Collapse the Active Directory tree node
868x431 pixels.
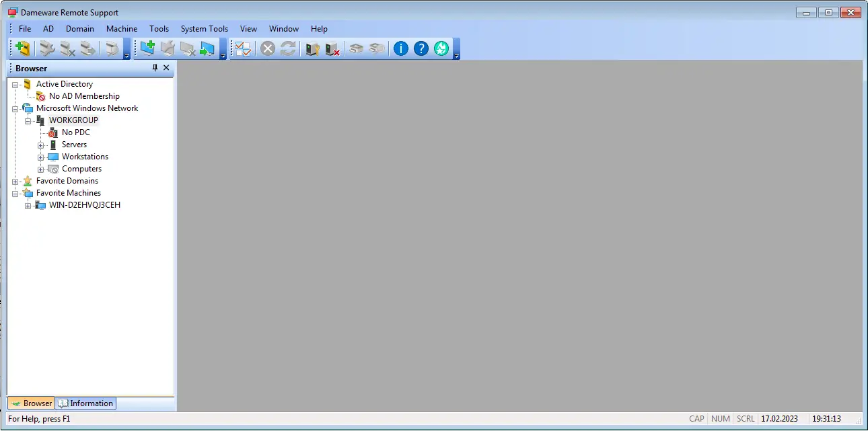click(15, 84)
